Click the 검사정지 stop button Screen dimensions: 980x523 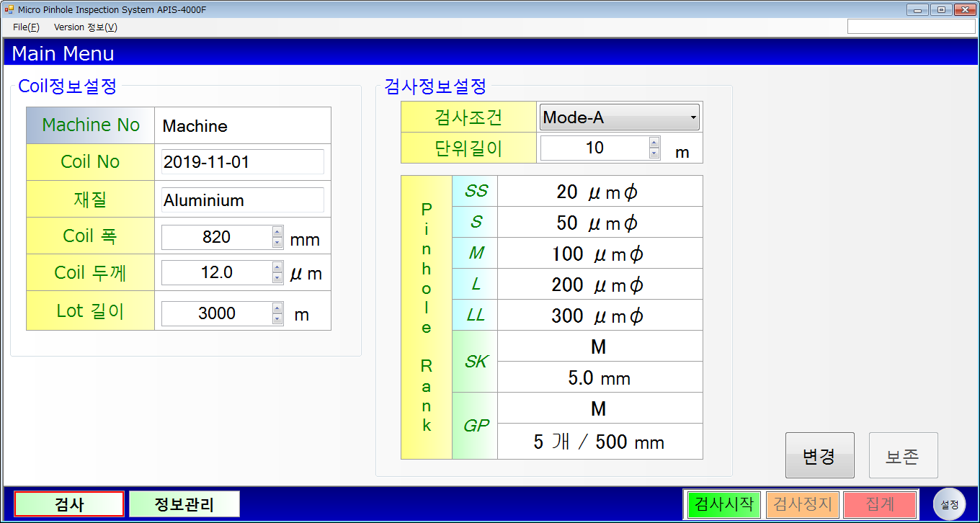tap(803, 504)
